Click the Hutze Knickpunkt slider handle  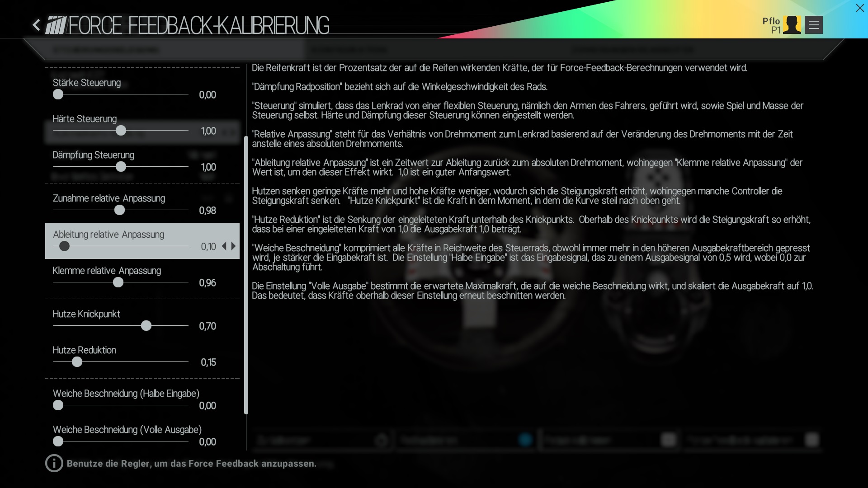point(146,326)
